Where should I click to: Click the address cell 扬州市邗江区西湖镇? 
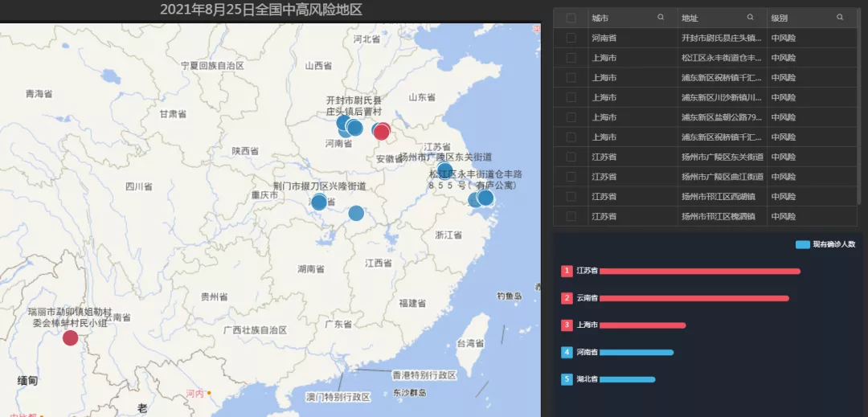(723, 196)
